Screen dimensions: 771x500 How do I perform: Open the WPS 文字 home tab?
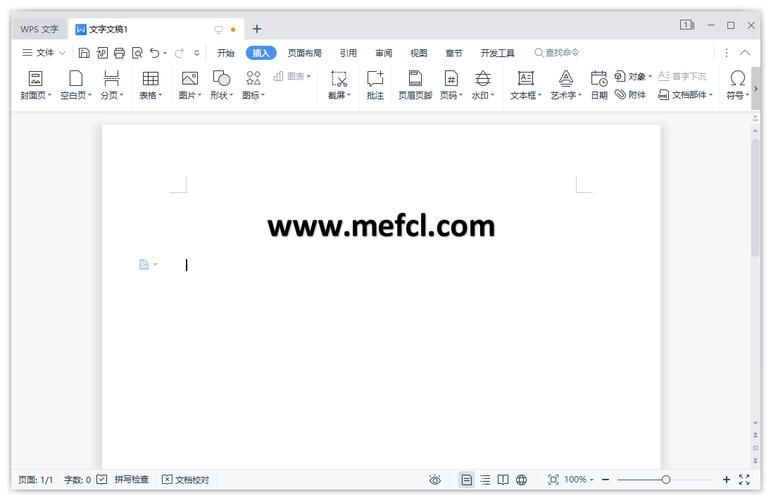[39, 29]
